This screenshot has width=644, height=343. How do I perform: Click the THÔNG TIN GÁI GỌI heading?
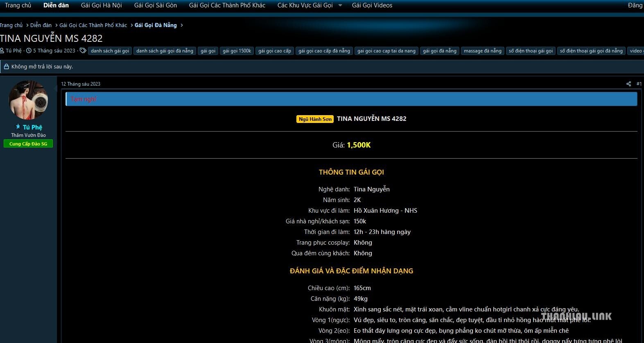coord(351,172)
